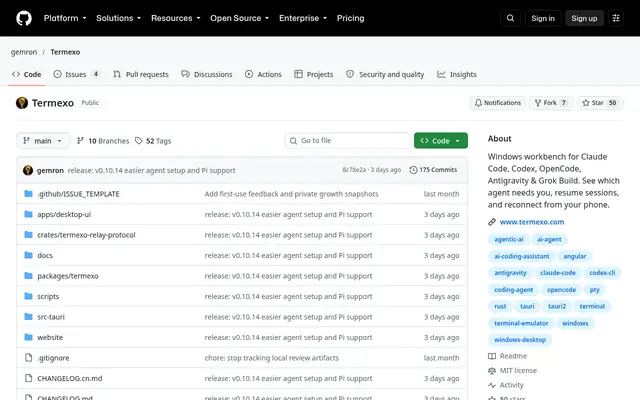Click the Sign up button
The image size is (640, 400).
[x=584, y=18]
